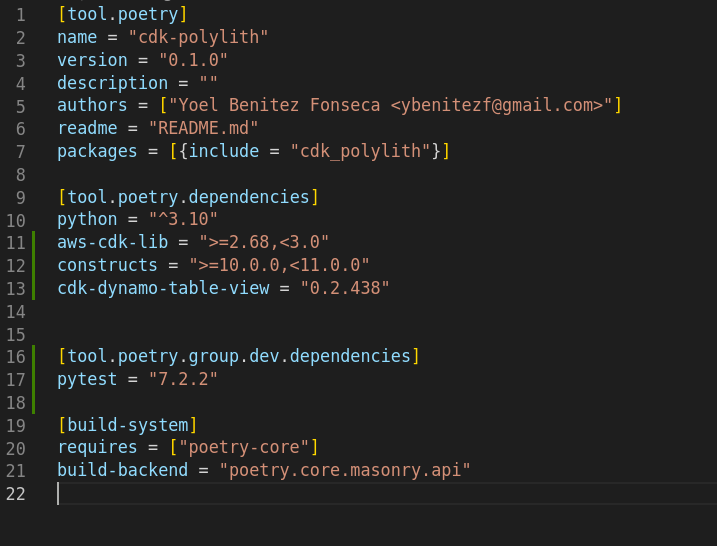Click the green change bar beside line 12
717x546 pixels.
pyautogui.click(x=34, y=265)
